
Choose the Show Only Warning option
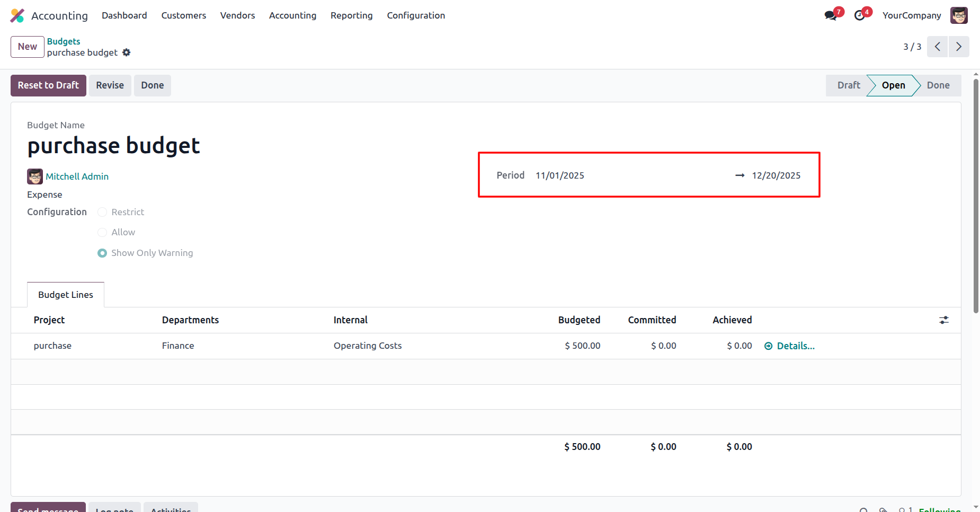[x=102, y=253]
